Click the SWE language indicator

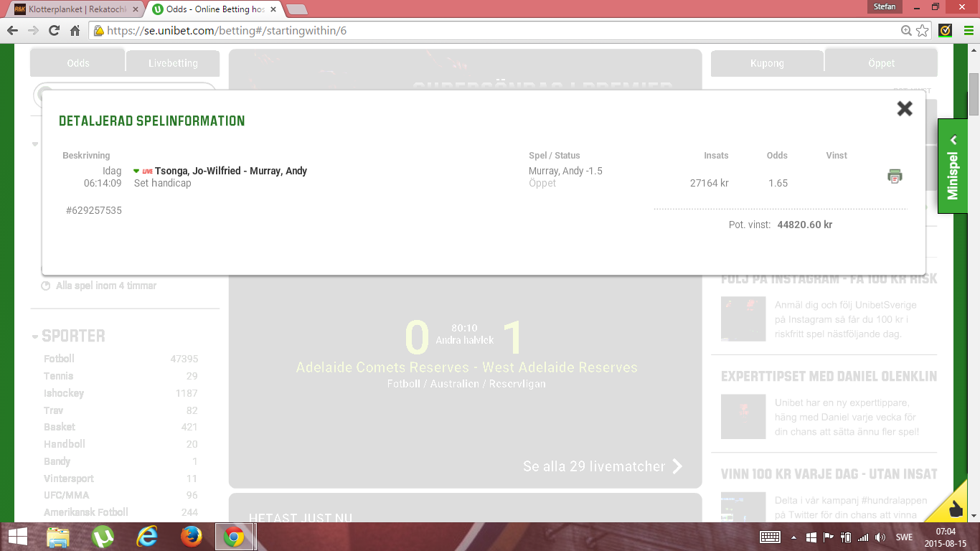click(x=904, y=537)
